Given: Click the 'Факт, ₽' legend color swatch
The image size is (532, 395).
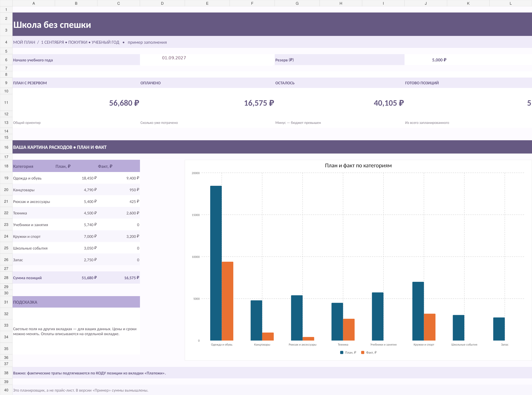Looking at the screenshot, I should point(363,353).
